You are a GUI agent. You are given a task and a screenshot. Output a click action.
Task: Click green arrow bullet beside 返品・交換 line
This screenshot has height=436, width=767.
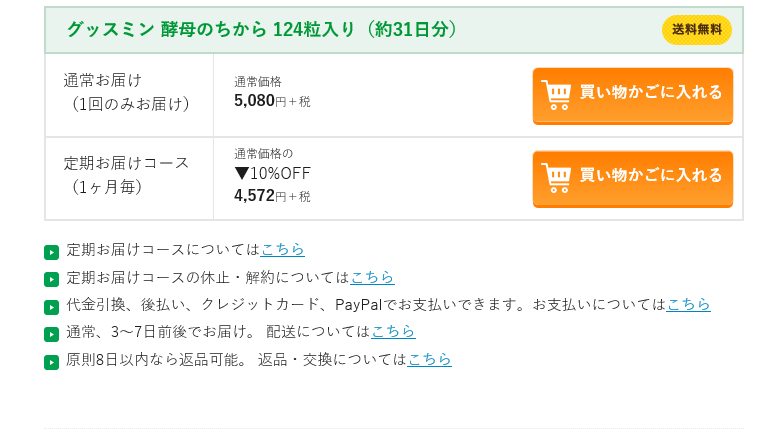point(52,362)
